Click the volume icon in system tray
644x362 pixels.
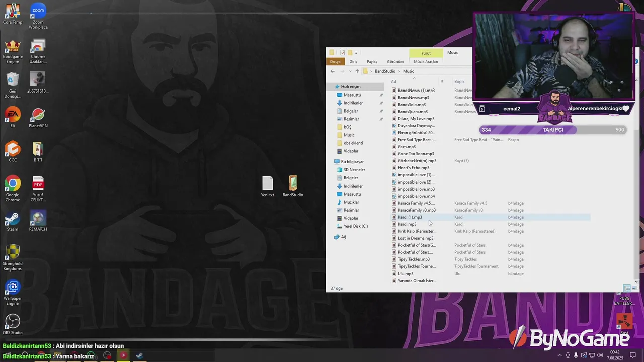click(x=600, y=355)
